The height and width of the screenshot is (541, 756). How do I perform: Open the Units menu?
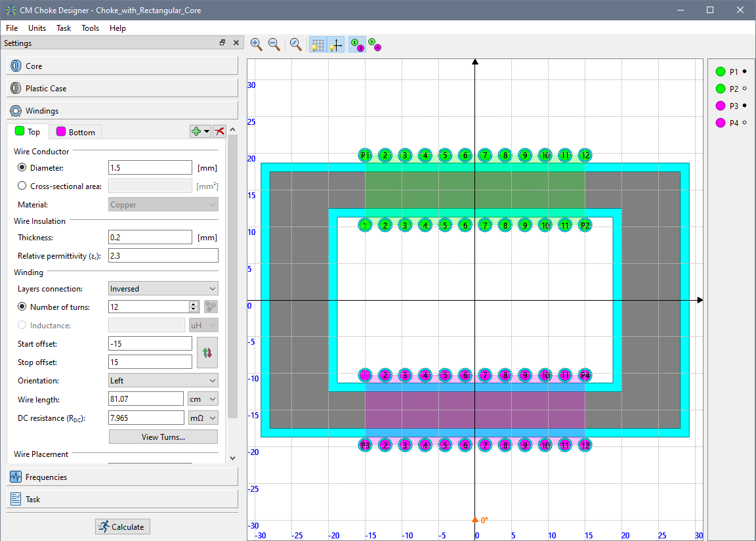(37, 28)
